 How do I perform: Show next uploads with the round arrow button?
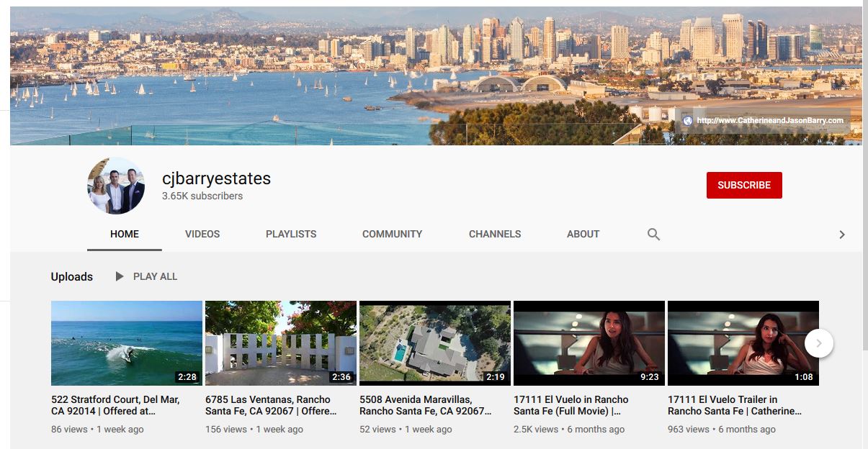tap(819, 343)
